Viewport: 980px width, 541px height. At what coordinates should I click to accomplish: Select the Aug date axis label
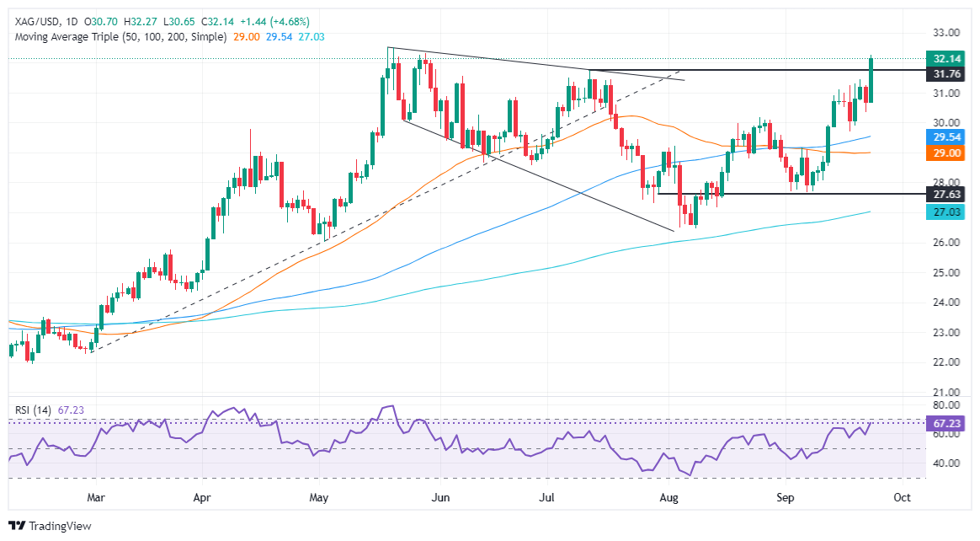pyautogui.click(x=668, y=498)
